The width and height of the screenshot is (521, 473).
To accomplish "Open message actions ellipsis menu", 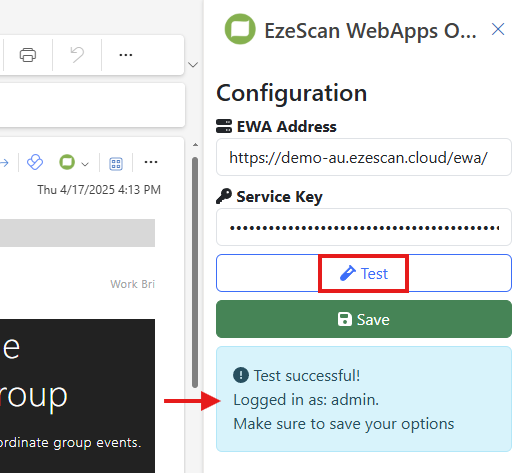I will (x=151, y=162).
